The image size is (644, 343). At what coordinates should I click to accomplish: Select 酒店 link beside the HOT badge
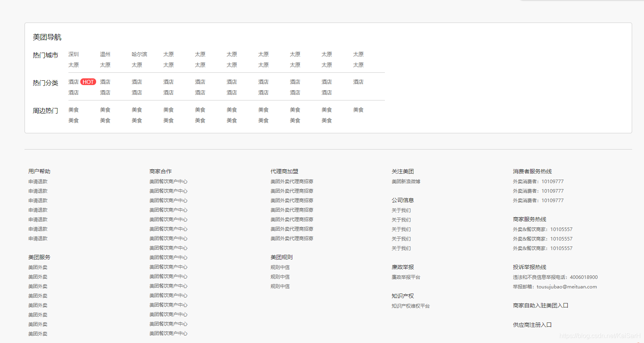click(74, 82)
